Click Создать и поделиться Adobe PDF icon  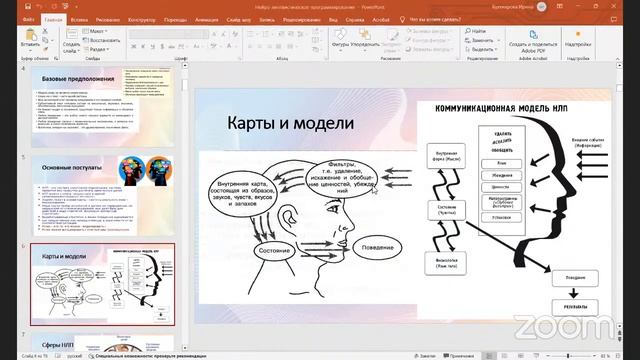[x=533, y=35]
